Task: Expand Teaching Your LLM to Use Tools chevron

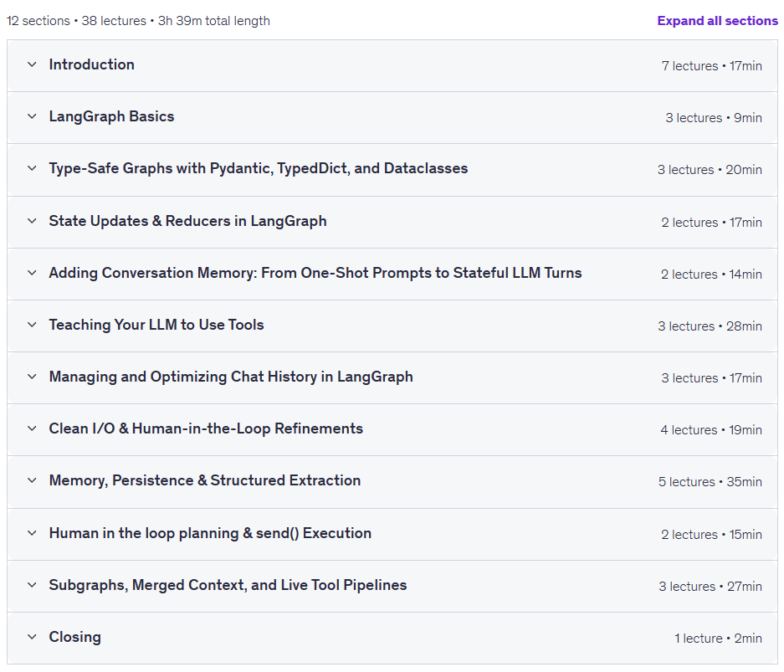Action: [x=32, y=325]
